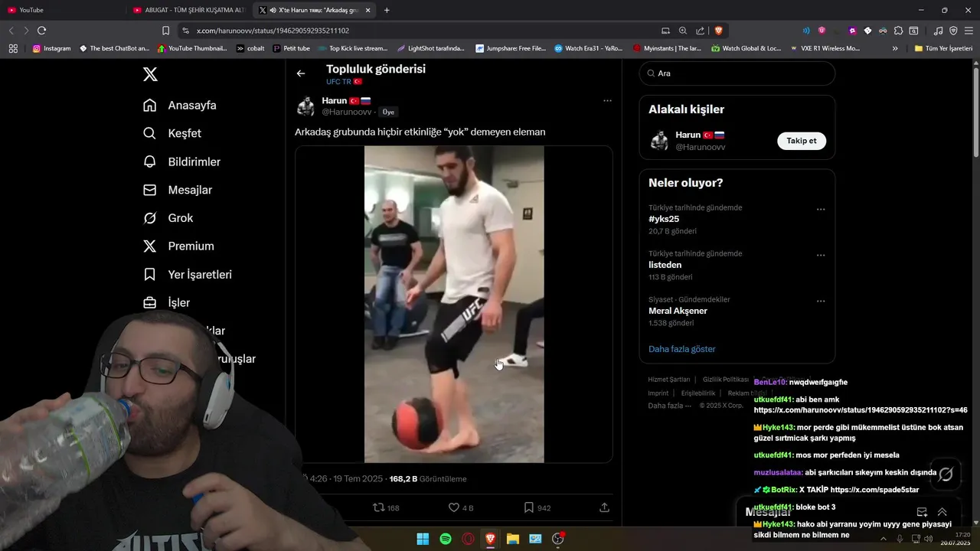The width and height of the screenshot is (980, 551).
Task: Open the #yks25 trending topic
Action: coord(664,219)
